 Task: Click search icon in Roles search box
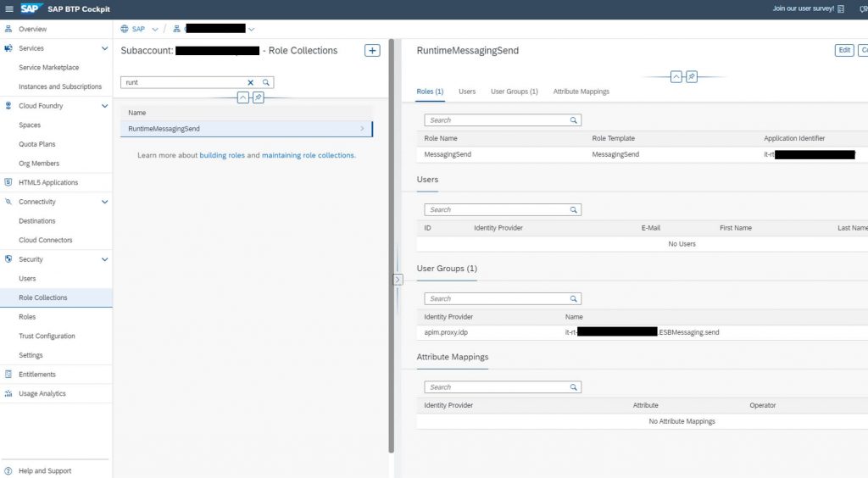pos(574,120)
